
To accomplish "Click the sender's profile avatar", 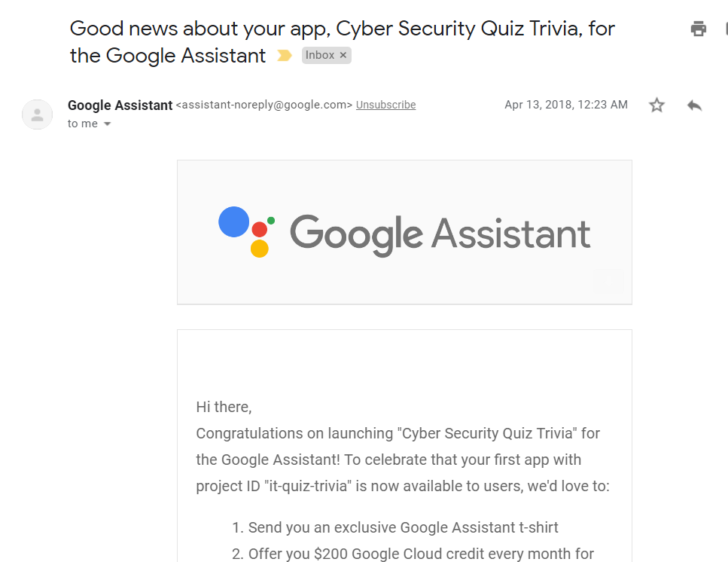I will pos(37,115).
